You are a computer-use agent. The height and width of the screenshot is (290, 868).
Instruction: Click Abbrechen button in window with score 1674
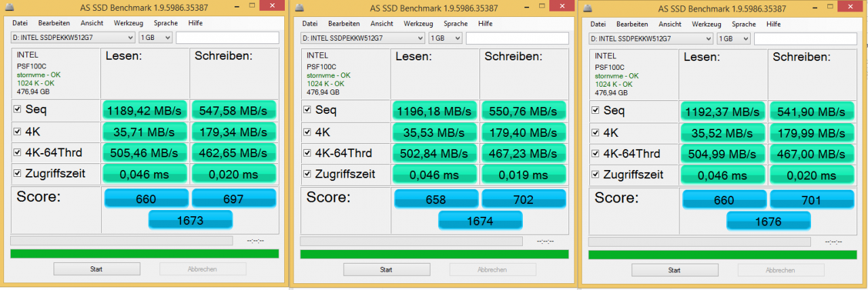[x=492, y=269]
